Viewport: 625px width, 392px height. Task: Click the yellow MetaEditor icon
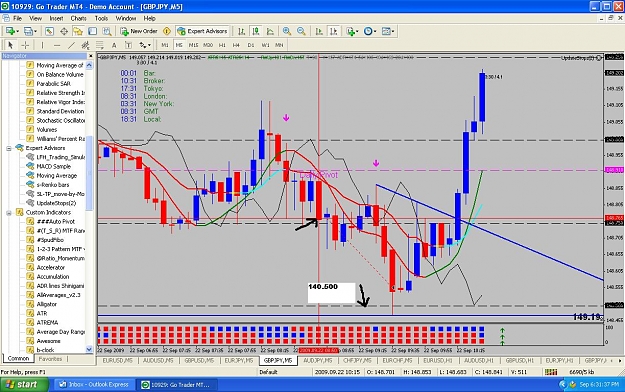(167, 31)
